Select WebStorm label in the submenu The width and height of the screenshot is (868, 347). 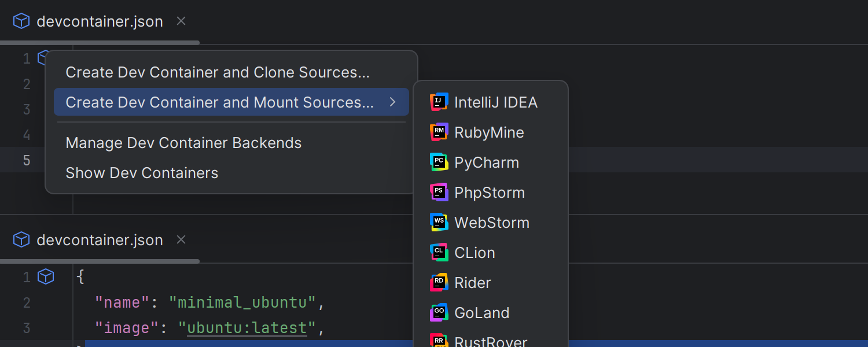coord(492,223)
